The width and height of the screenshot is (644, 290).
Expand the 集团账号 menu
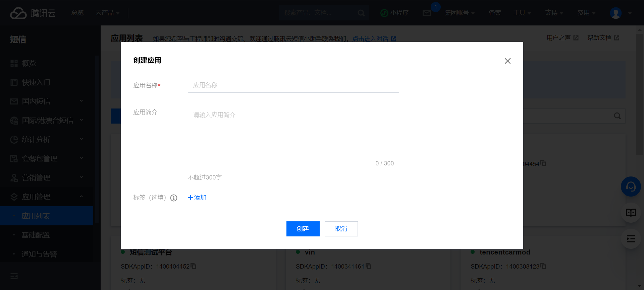(x=460, y=13)
